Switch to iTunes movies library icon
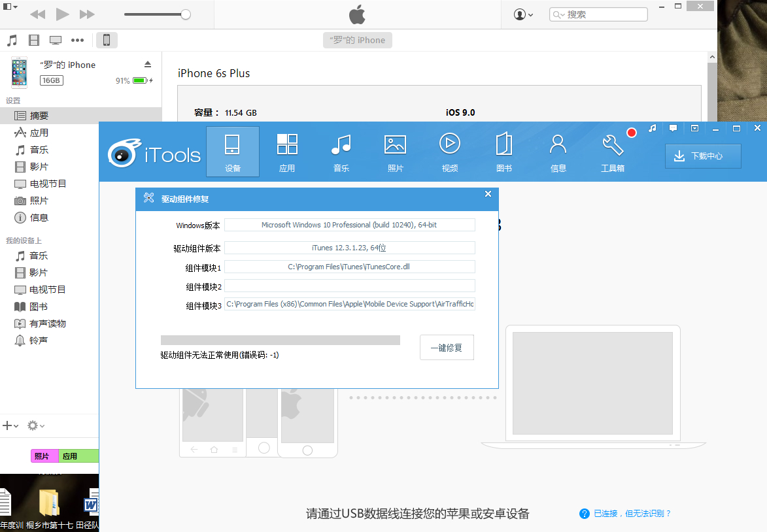 pos(34,40)
